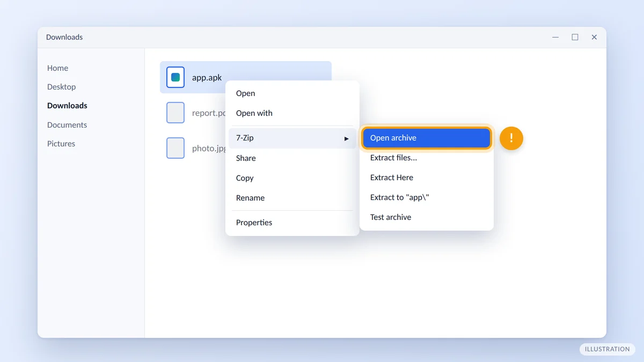644x362 pixels.
Task: Close the Downloads window
Action: [x=594, y=37]
